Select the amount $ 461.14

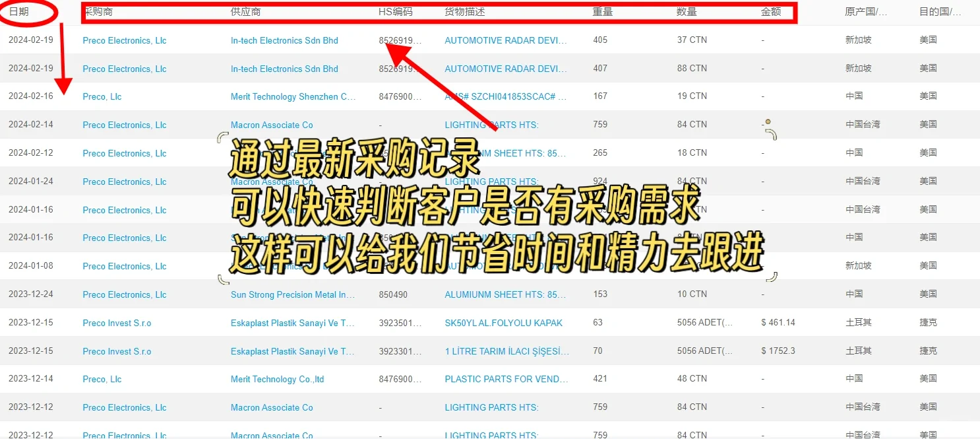tap(778, 323)
